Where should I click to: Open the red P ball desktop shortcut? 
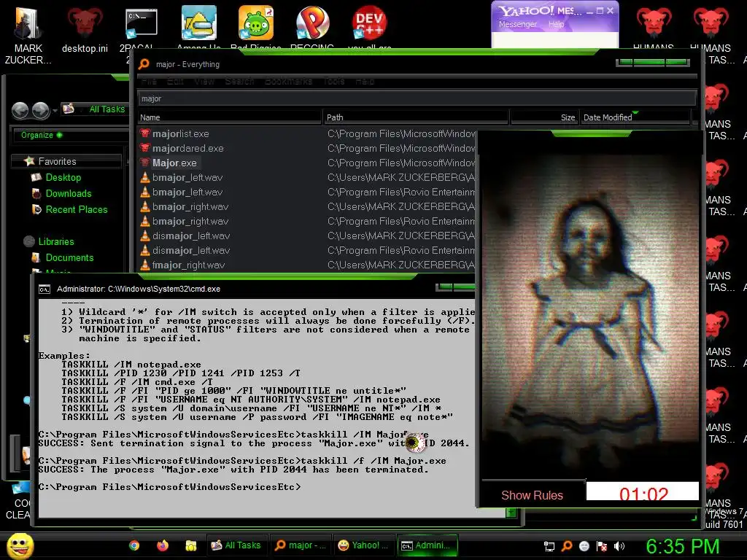312,23
